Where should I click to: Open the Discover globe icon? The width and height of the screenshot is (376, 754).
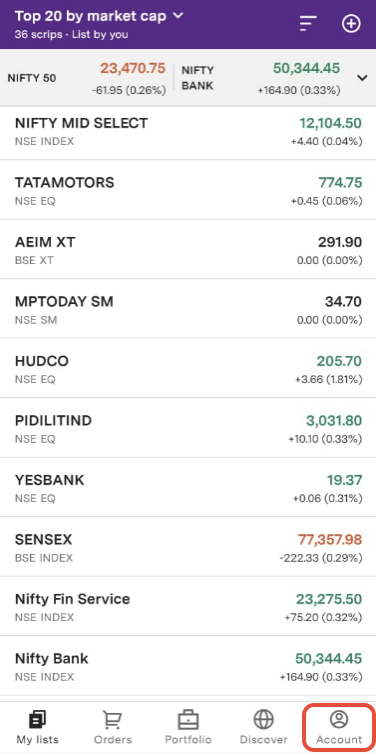pos(263,720)
